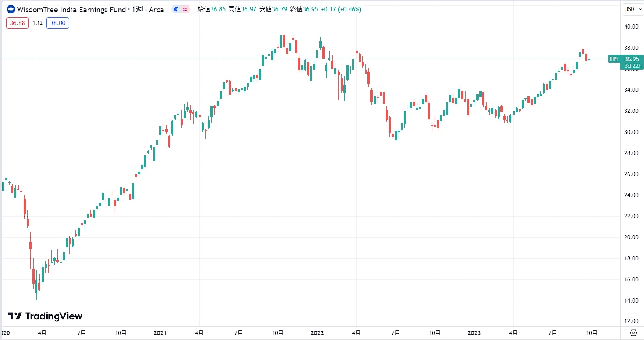Click the 2021 time axis label
The image size is (644, 340).
160,333
